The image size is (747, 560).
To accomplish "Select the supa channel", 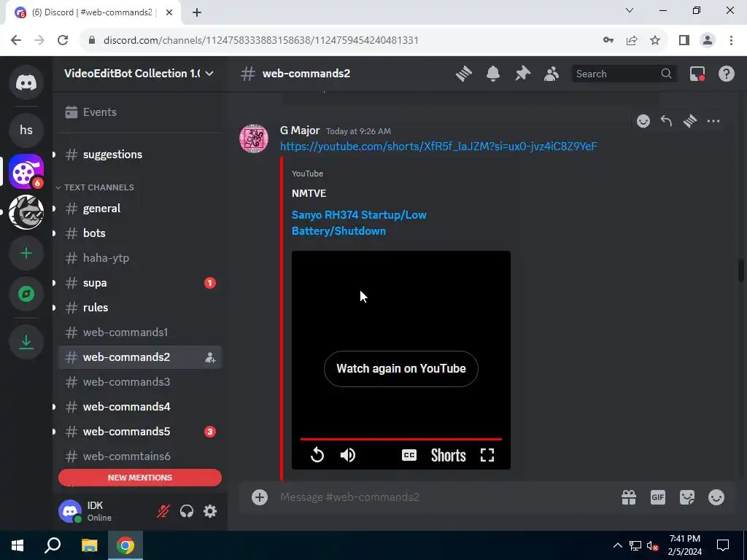I will pyautogui.click(x=140, y=283).
